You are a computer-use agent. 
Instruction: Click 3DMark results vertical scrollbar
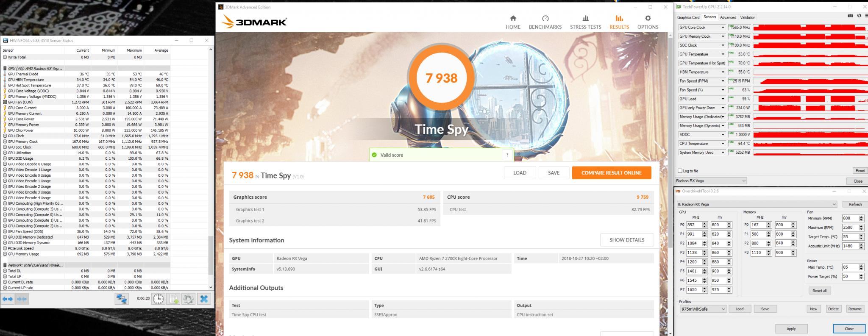[x=670, y=142]
